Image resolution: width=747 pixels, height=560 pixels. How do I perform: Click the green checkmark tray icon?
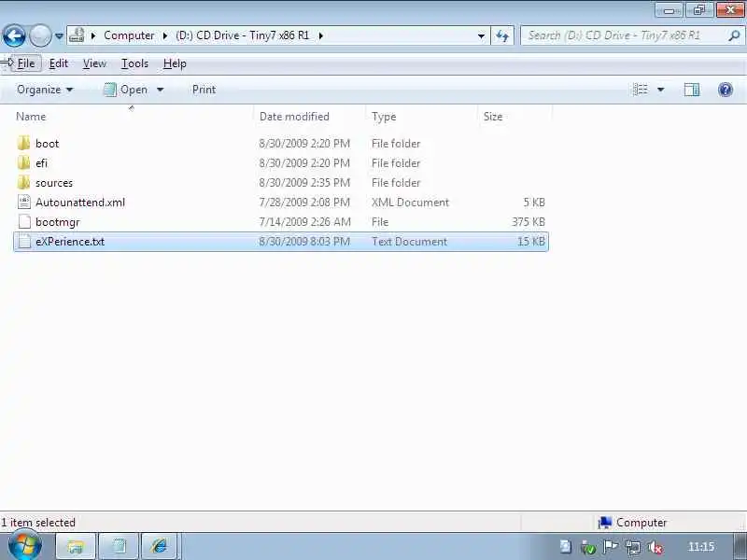coord(588,548)
